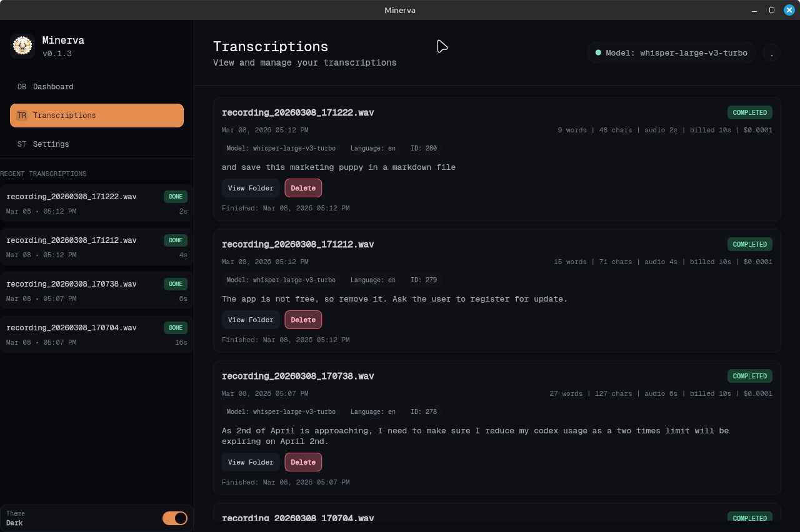The height and width of the screenshot is (532, 800).
Task: Click the TR icon in highlighted Transcriptions item
Action: pos(22,116)
